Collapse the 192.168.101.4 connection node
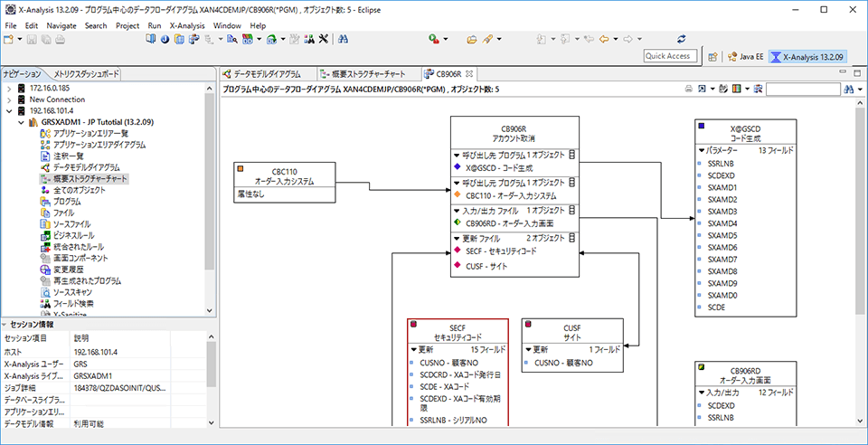The width and height of the screenshot is (868, 445). pyautogui.click(x=9, y=110)
